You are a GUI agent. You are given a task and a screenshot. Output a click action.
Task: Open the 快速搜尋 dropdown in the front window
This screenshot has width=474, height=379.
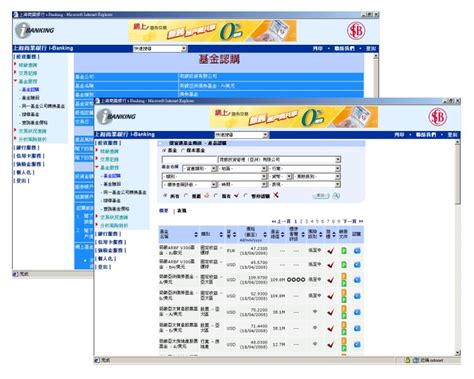[x=241, y=135]
